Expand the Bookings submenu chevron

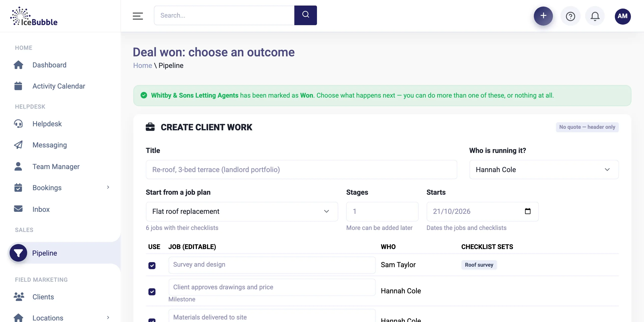108,187
